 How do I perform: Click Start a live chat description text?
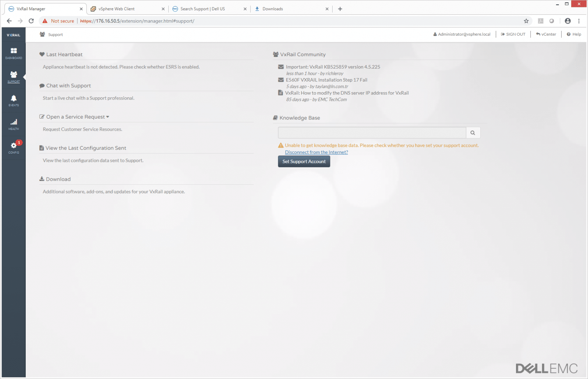point(89,98)
